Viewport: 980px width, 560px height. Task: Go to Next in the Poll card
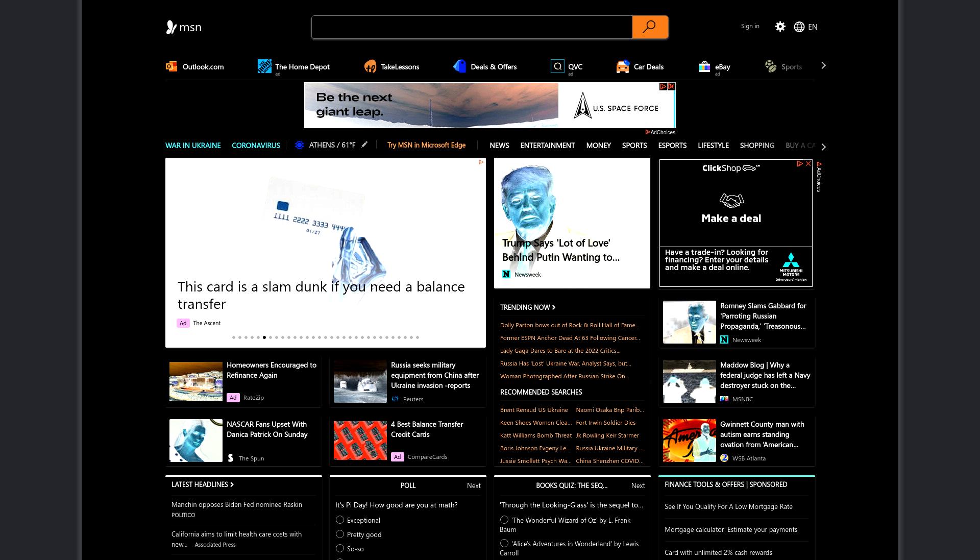(x=474, y=485)
